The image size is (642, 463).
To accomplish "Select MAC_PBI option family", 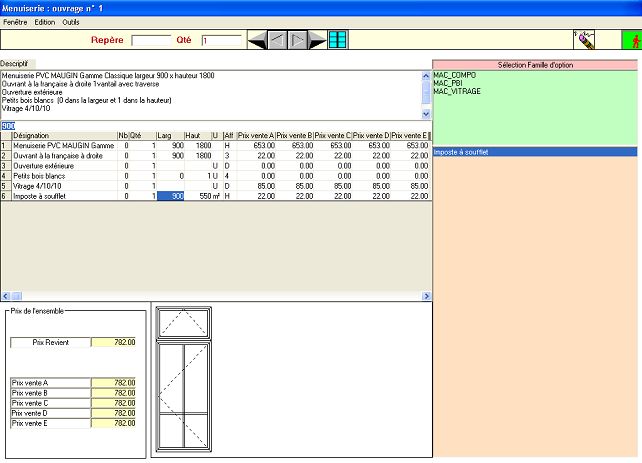I will click(447, 83).
